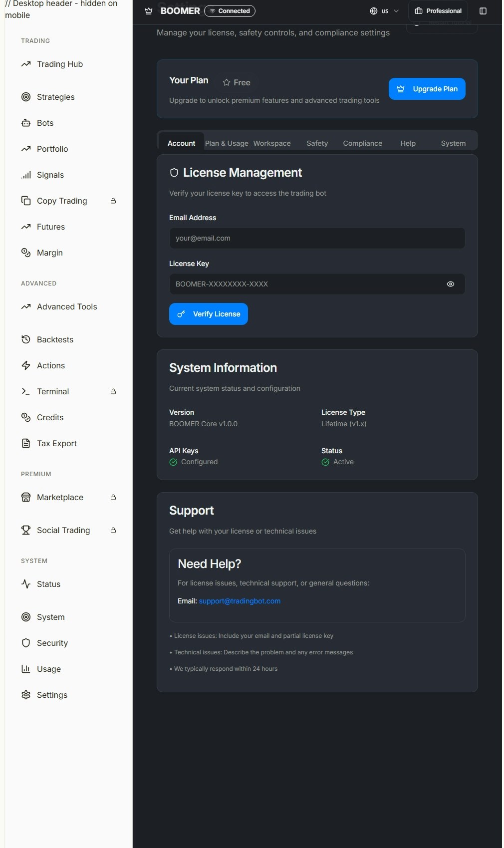Toggle sidebar panel icon in top header

[483, 11]
